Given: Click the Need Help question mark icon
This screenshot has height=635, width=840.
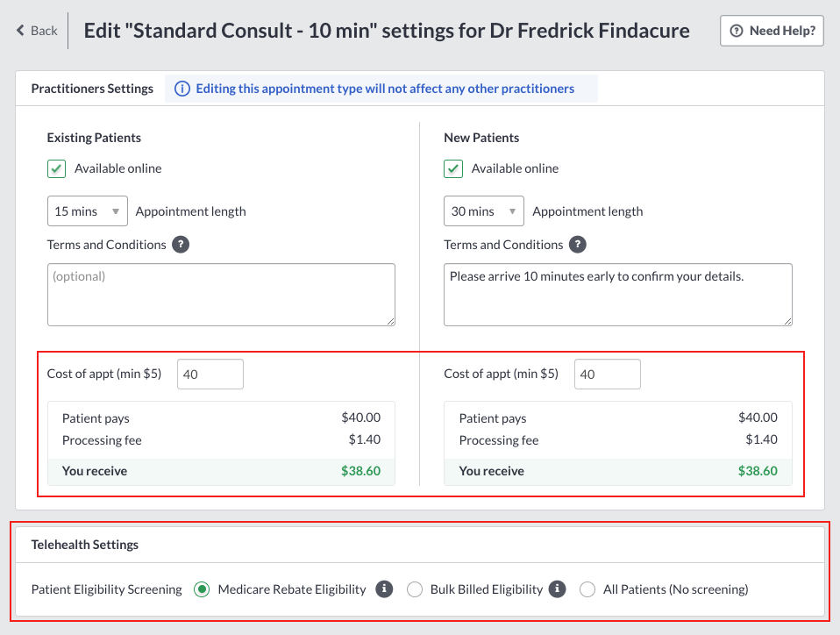Looking at the screenshot, I should tap(737, 31).
